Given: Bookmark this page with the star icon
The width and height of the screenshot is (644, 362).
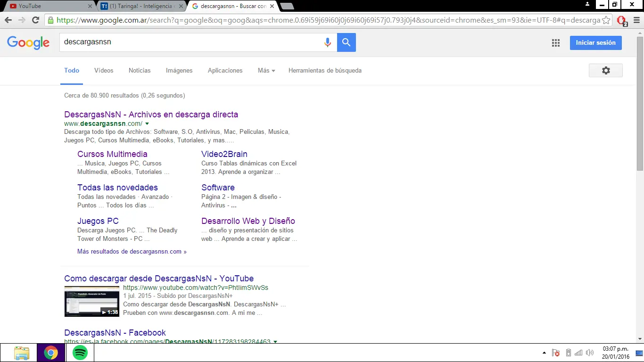Looking at the screenshot, I should (x=606, y=20).
